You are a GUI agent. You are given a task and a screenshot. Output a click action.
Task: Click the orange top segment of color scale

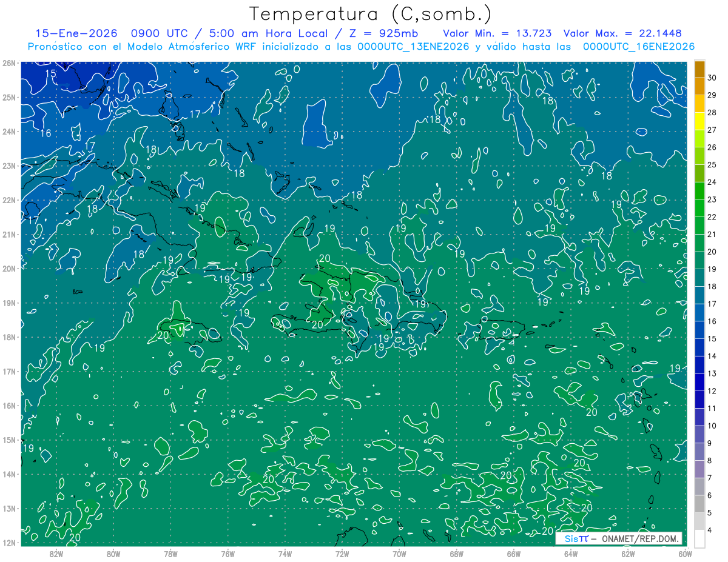click(699, 69)
